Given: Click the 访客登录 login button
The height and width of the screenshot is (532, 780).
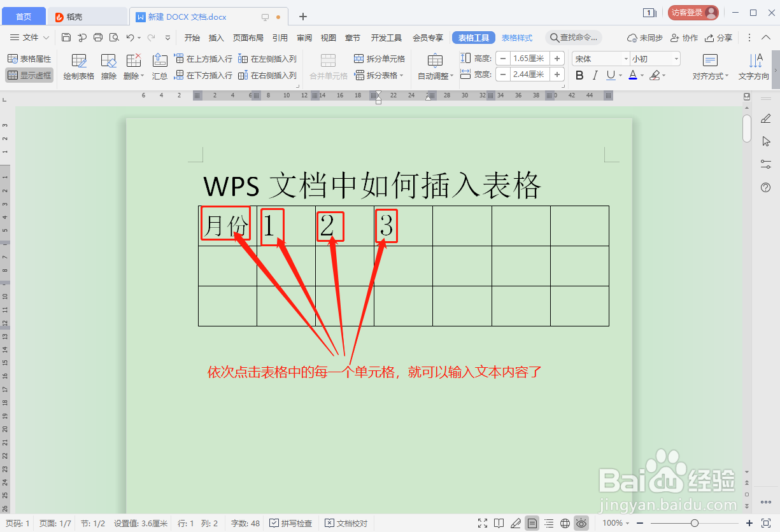Looking at the screenshot, I should tap(693, 12).
